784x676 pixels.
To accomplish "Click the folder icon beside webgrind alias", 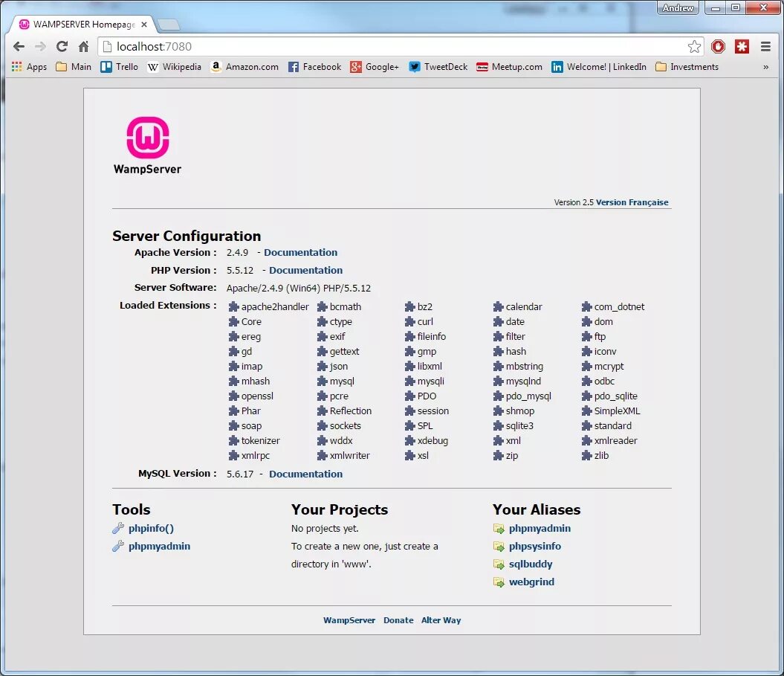I will tap(499, 582).
